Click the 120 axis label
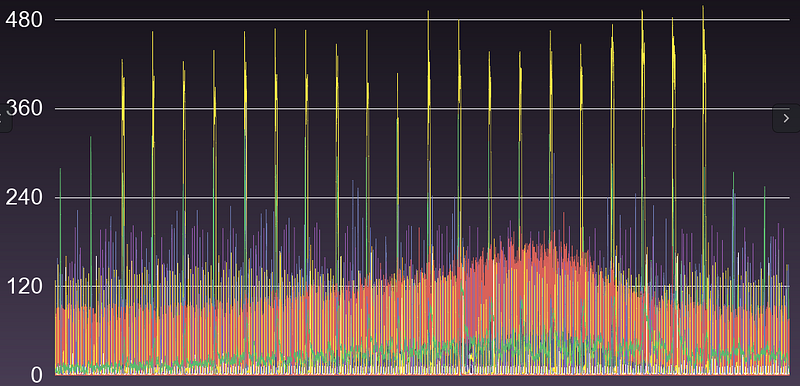This screenshot has height=386, width=800. click(23, 287)
